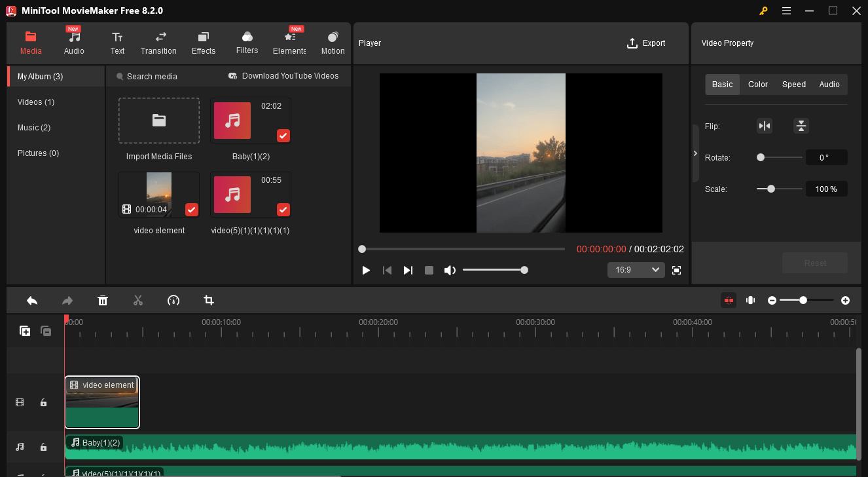Image resolution: width=868 pixels, height=477 pixels.
Task: Adjust the Scale slider
Action: point(779,189)
